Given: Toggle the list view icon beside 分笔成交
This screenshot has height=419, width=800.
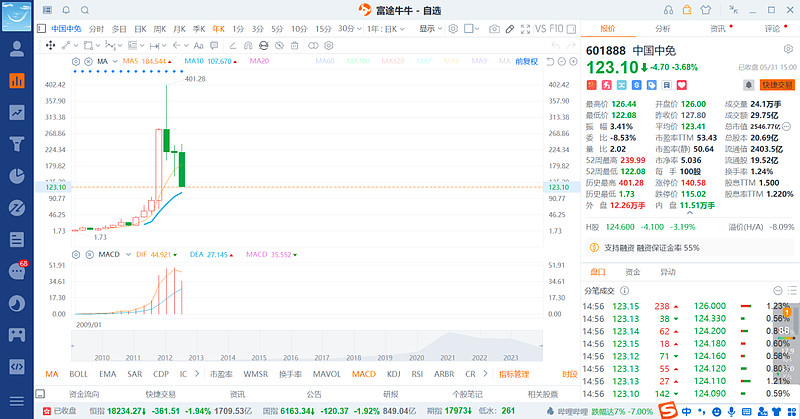Looking at the screenshot, I should [x=792, y=290].
